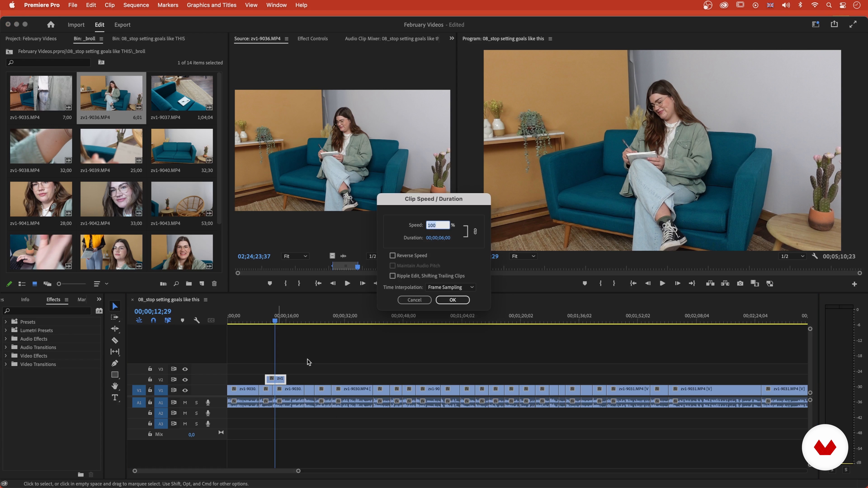This screenshot has width=868, height=488.
Task: Enable voice-over record on track A3
Action: point(208,424)
